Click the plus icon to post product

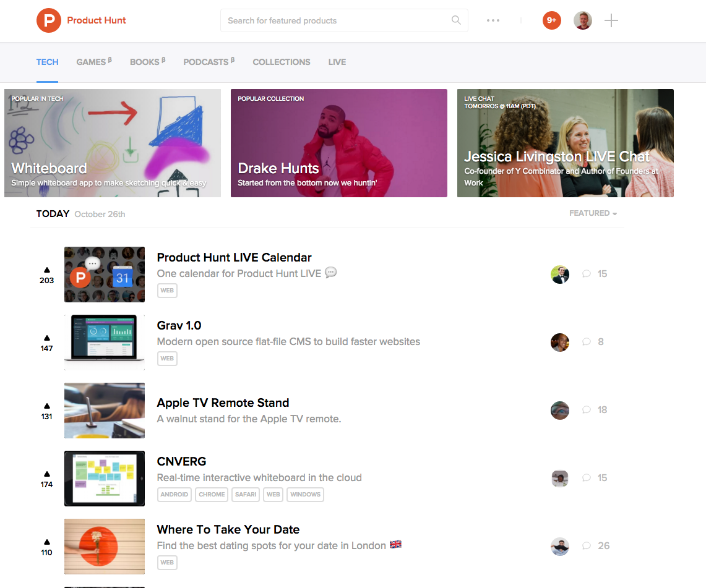pos(611,20)
